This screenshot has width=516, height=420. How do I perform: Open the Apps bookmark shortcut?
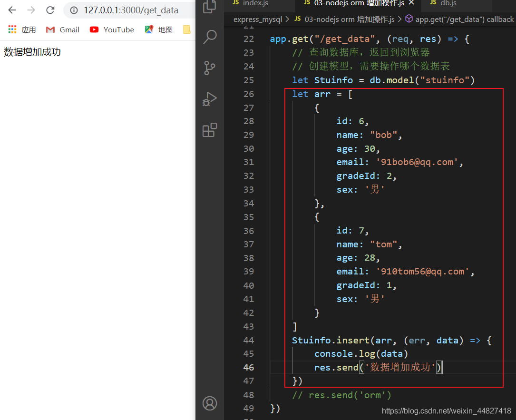[22, 29]
